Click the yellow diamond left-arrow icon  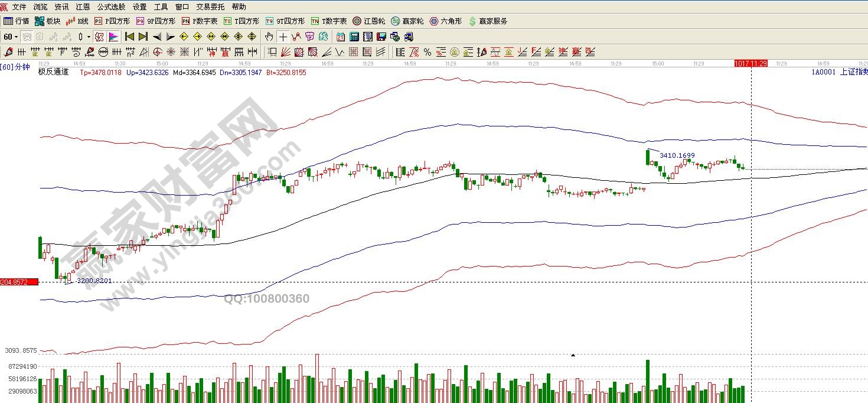(x=184, y=37)
